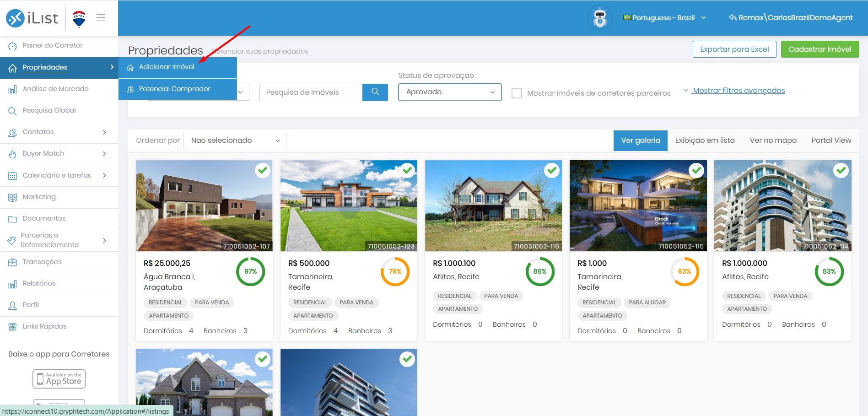Toggle approval checkmark on listing 710051052-116
Viewport: 868px width, 416px height.
coord(552,170)
